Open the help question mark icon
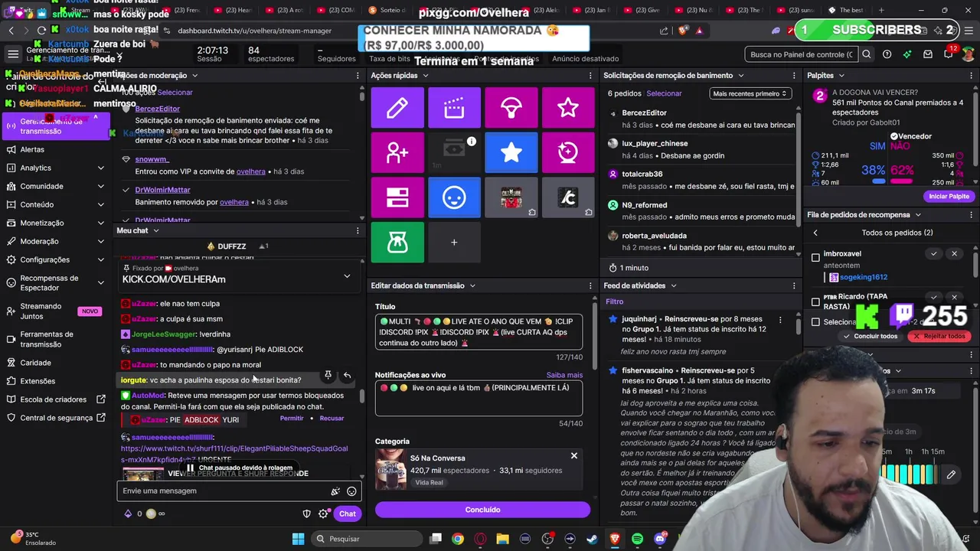This screenshot has width=980, height=551. pos(887,54)
